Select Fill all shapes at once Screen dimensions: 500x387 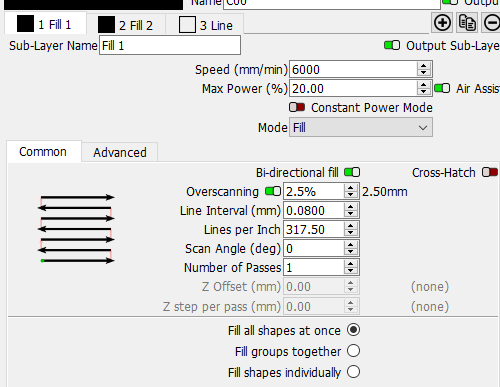click(353, 330)
